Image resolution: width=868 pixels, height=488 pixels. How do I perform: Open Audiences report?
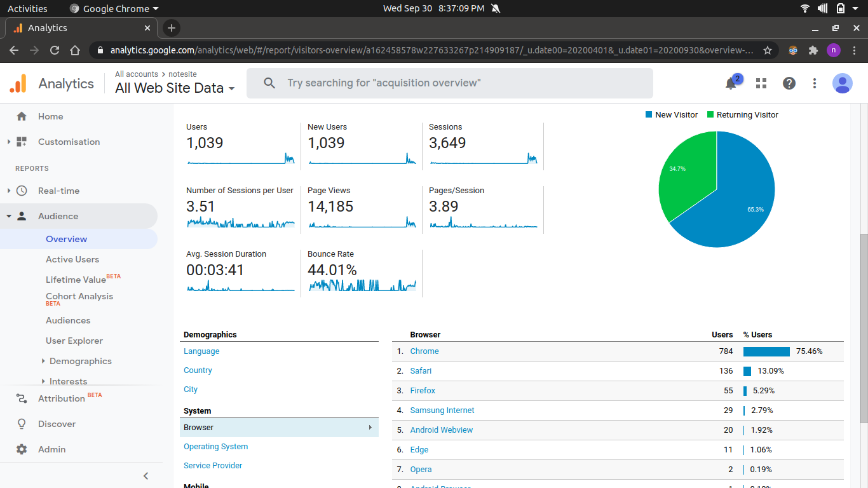[x=68, y=320]
